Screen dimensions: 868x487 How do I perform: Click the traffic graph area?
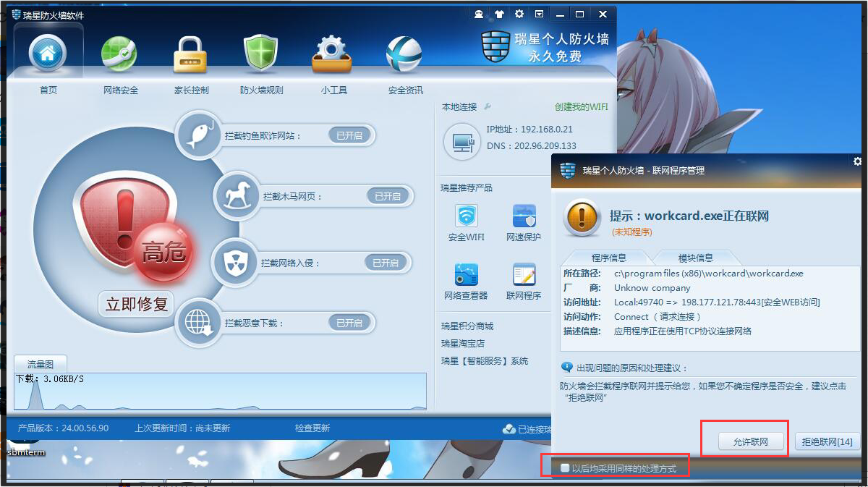(x=221, y=391)
